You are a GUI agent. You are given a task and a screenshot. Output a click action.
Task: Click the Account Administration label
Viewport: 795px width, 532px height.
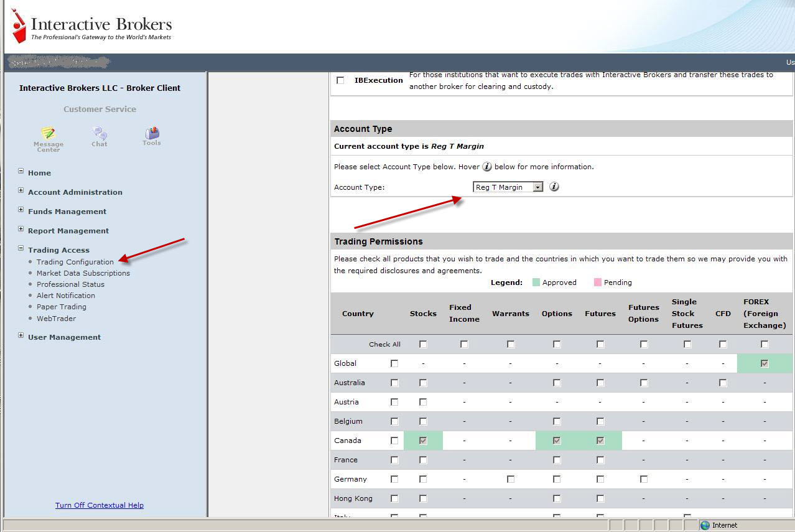[75, 192]
